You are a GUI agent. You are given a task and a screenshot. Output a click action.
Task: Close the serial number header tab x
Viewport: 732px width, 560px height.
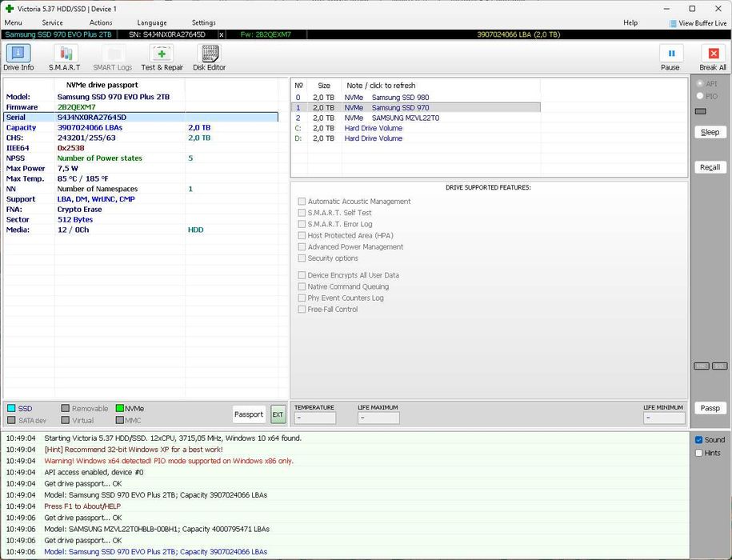point(222,34)
